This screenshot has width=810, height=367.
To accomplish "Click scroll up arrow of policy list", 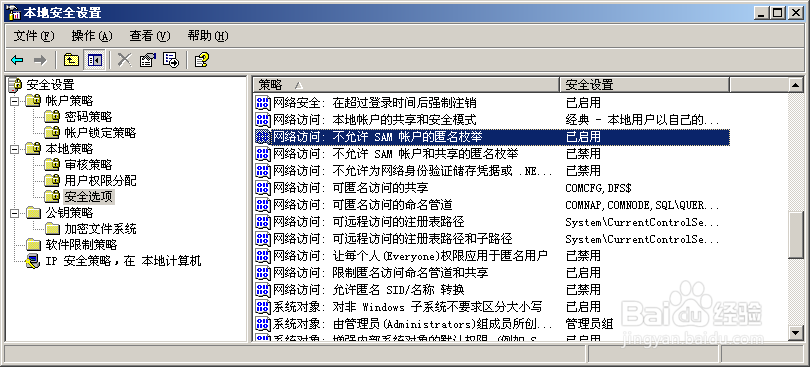I will (796, 85).
